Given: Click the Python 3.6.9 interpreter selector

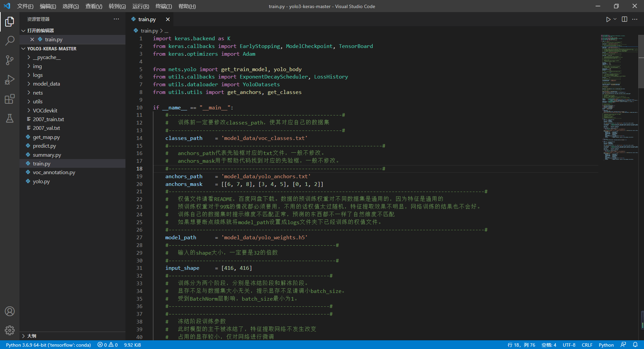Looking at the screenshot, I should pyautogui.click(x=48, y=345).
